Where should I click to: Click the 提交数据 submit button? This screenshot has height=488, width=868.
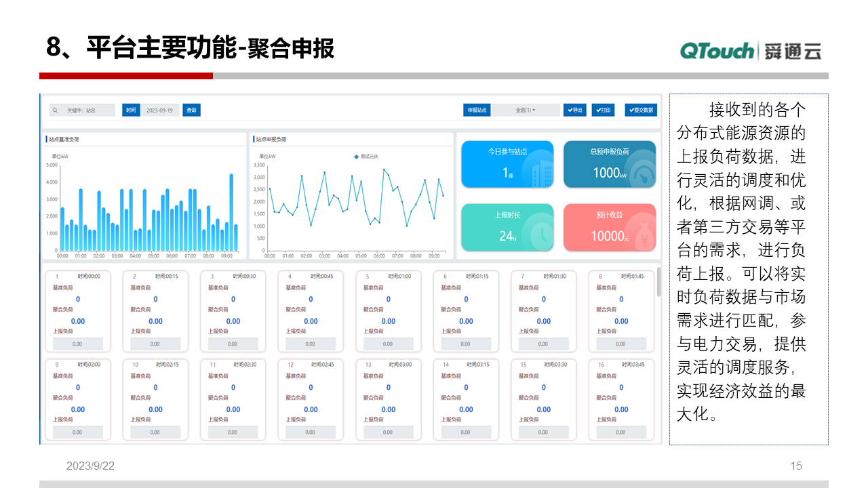(640, 110)
